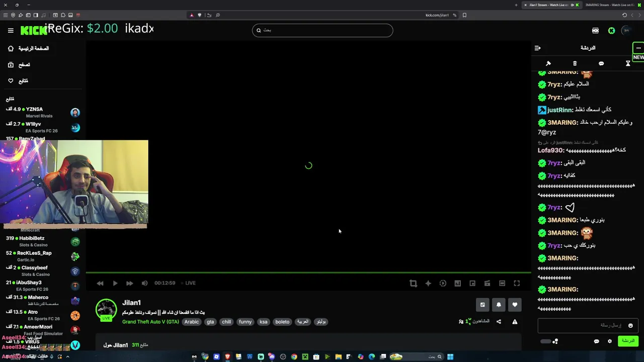The height and width of the screenshot is (362, 644).
Task: Send message with green chat button
Action: click(628, 341)
